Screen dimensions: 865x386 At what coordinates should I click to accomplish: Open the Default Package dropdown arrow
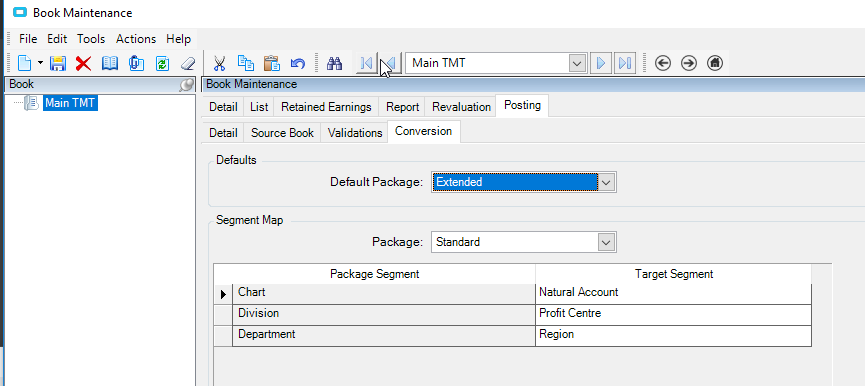(x=606, y=182)
